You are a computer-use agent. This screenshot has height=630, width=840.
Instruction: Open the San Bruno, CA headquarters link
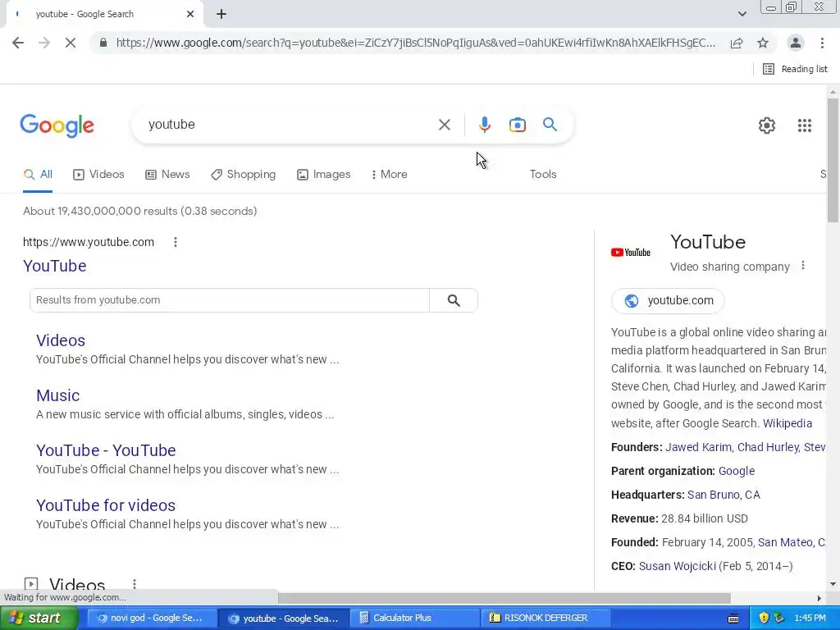coord(724,495)
